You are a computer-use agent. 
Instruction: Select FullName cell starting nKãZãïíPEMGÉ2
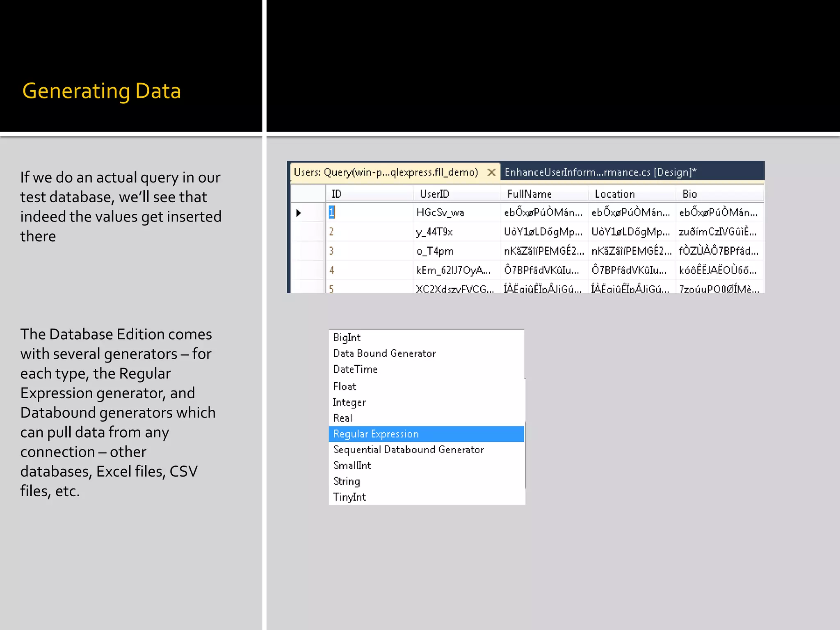pyautogui.click(x=545, y=251)
